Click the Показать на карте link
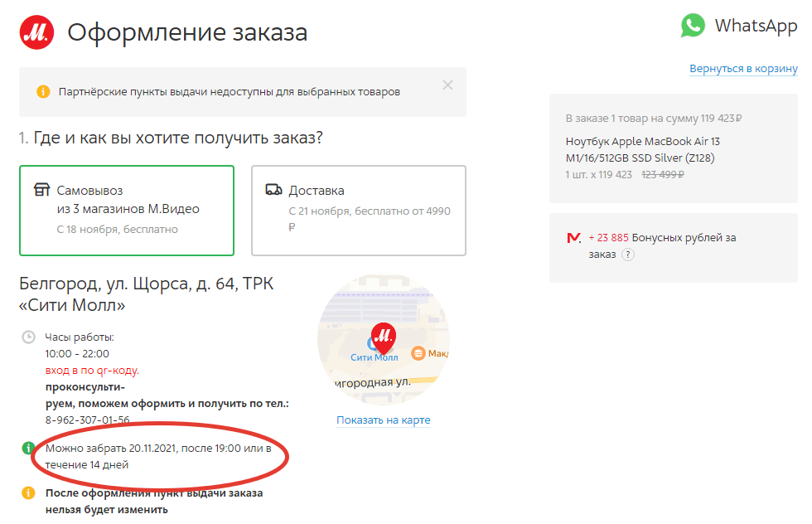 pos(383,420)
